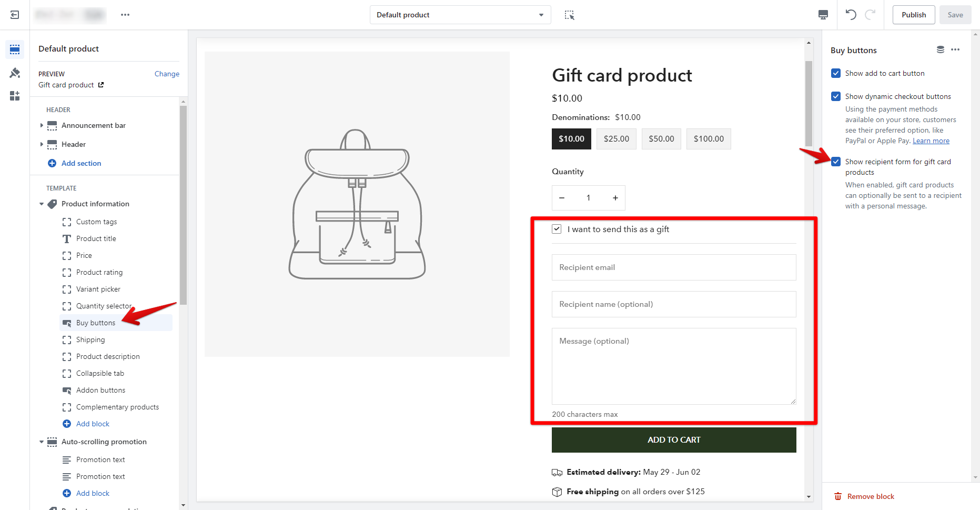Click the left sidebar scrollbar thumb
Screen dimensions: 980x510
click(x=183, y=205)
